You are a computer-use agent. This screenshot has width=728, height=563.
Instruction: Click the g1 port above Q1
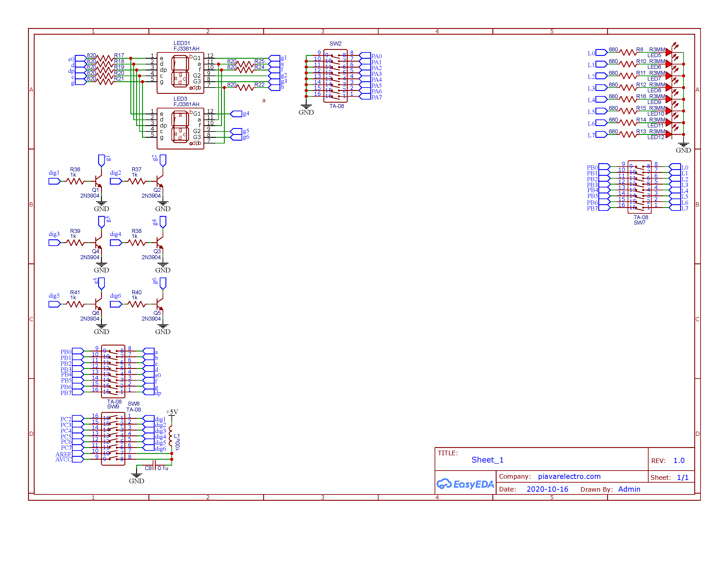tap(102, 161)
